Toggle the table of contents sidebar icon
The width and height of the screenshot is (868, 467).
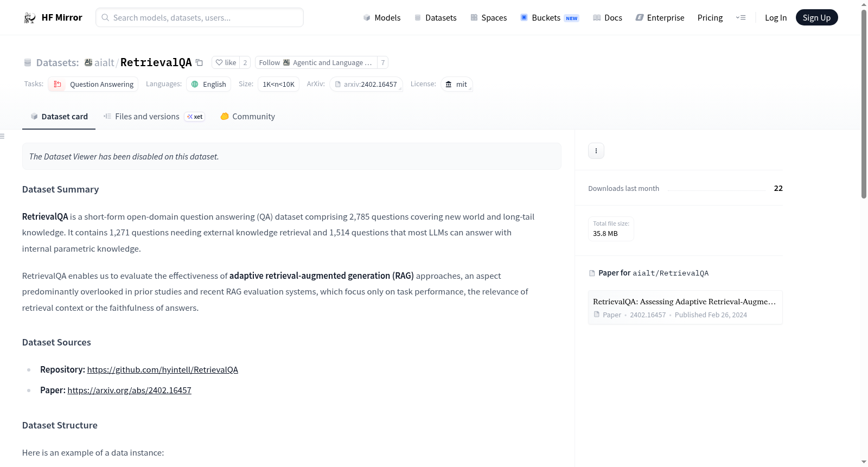[x=2, y=136]
